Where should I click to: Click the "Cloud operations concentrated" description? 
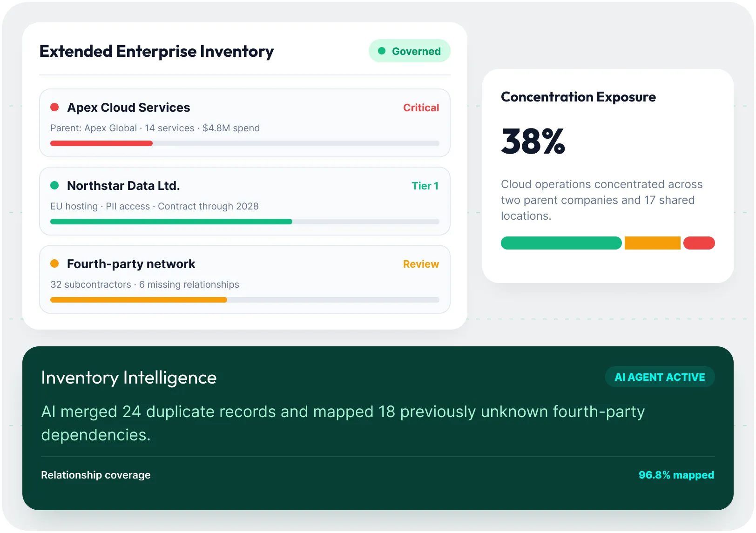pyautogui.click(x=602, y=200)
